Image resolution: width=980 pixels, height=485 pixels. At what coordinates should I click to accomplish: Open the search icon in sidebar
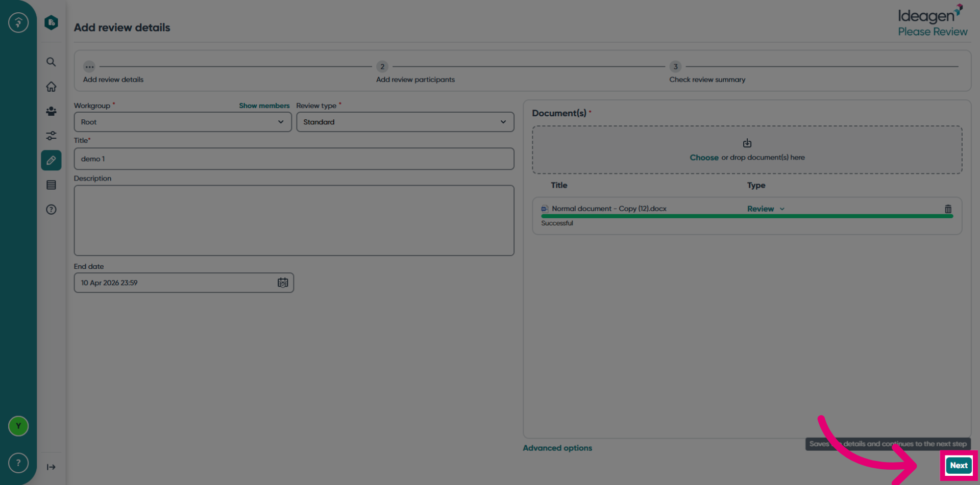(51, 62)
